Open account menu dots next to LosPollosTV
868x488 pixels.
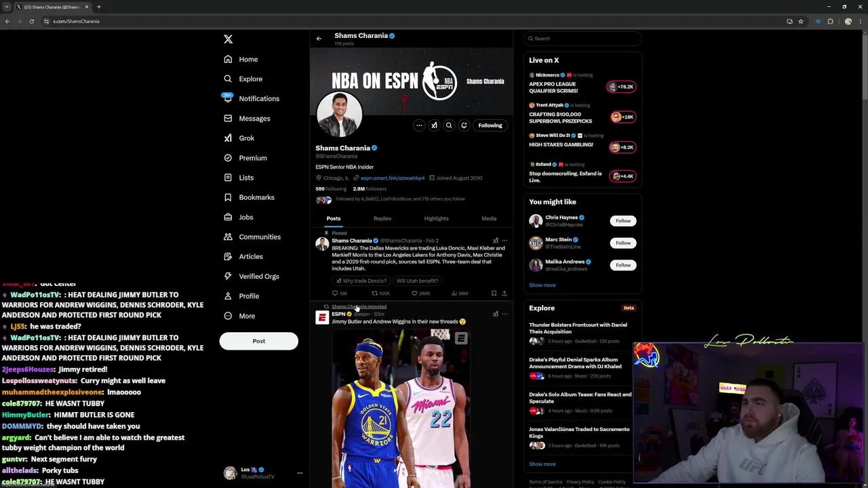(x=299, y=473)
